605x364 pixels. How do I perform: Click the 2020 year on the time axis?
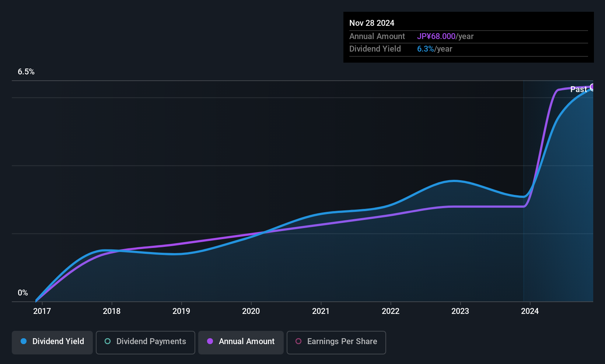coord(251,311)
